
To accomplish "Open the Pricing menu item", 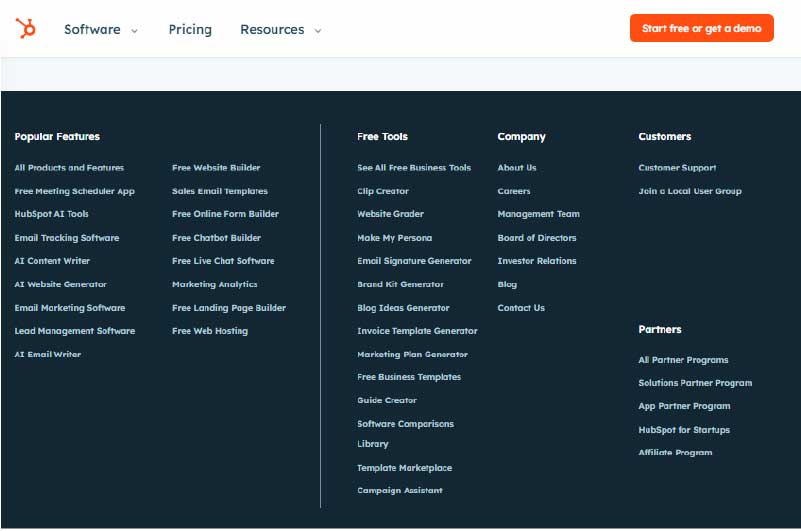I will [x=190, y=29].
